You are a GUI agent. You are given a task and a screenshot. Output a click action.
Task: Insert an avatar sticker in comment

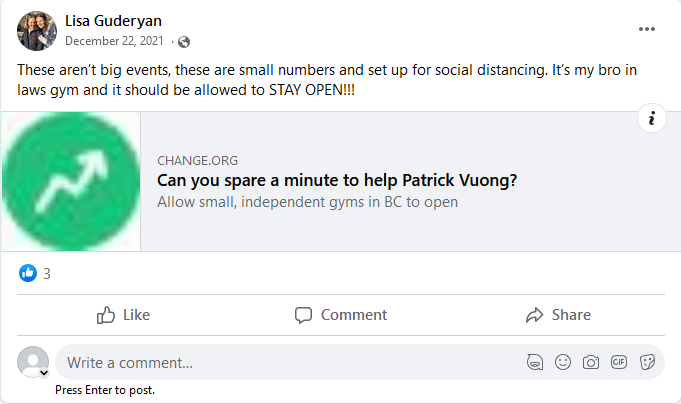click(x=535, y=362)
